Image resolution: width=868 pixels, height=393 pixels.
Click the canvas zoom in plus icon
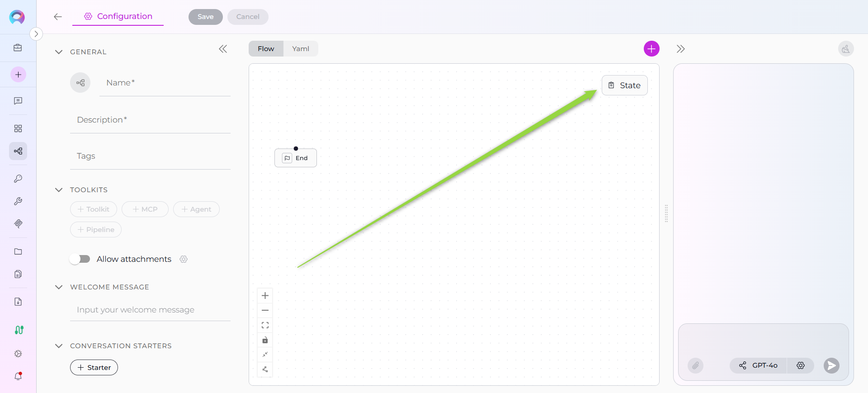[265, 296]
